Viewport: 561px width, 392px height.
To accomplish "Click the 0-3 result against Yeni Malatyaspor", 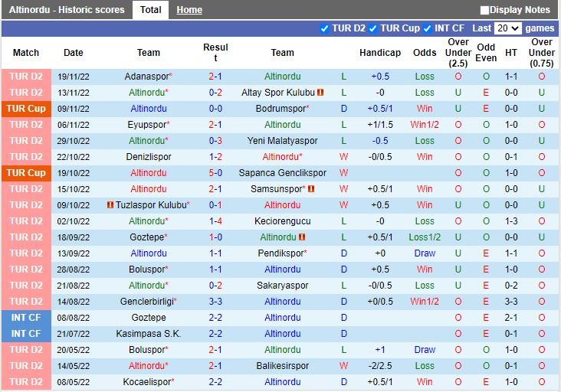I will (x=215, y=141).
